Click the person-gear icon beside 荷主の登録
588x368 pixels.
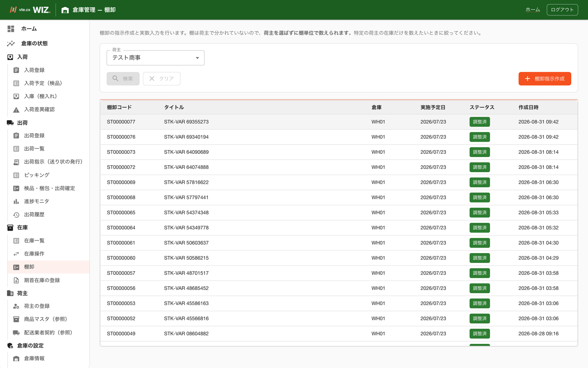pyautogui.click(x=16, y=306)
